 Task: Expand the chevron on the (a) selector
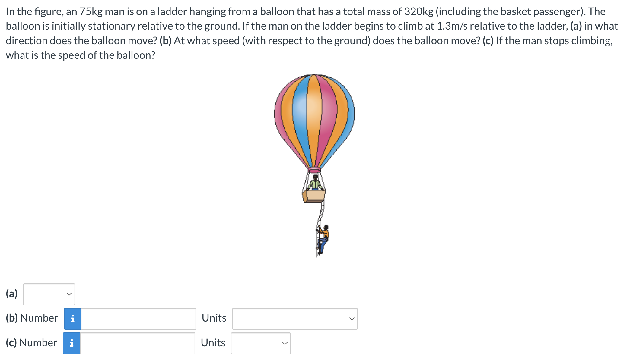68,294
